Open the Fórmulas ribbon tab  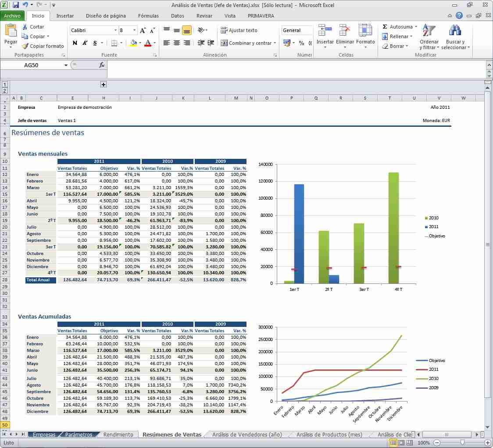(148, 16)
